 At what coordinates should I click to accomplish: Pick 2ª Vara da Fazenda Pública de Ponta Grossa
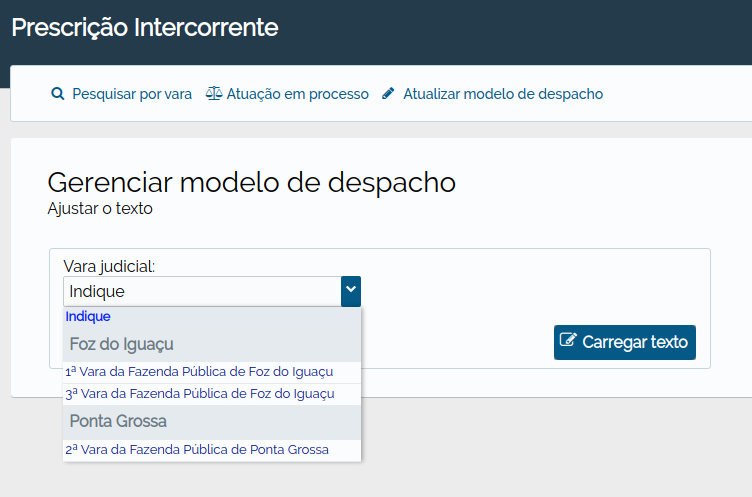click(212, 450)
